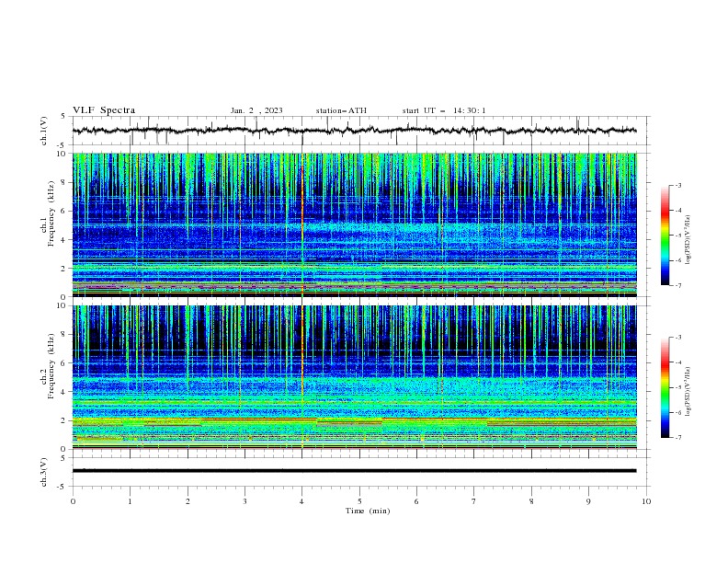Click the red vertical sferic at 4 minutes in the ch.1 spectrogram
Screen dimensions: 728x563
coord(302,224)
